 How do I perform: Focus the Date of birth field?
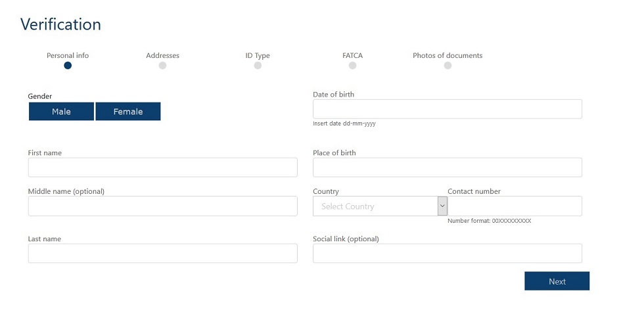coord(447,109)
